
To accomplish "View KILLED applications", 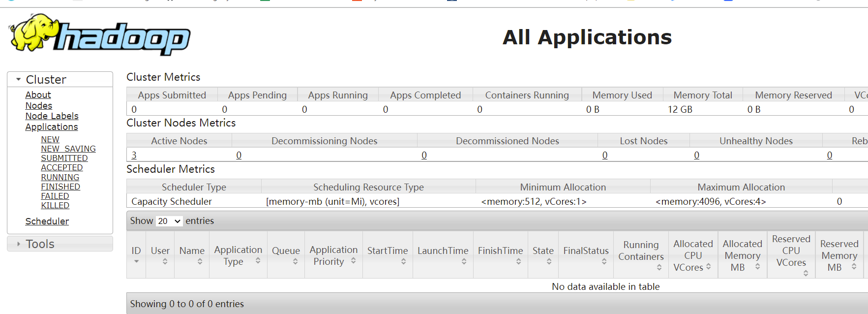I will [55, 205].
